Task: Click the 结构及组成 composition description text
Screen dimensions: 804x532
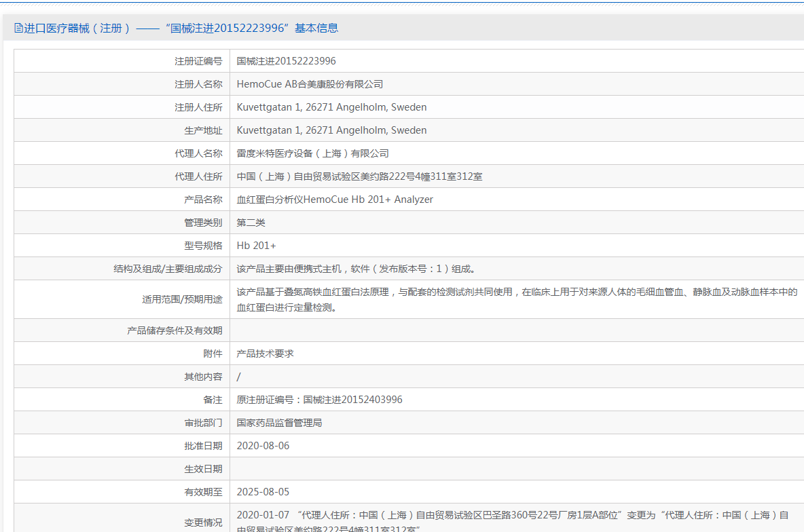Action: pyautogui.click(x=360, y=269)
